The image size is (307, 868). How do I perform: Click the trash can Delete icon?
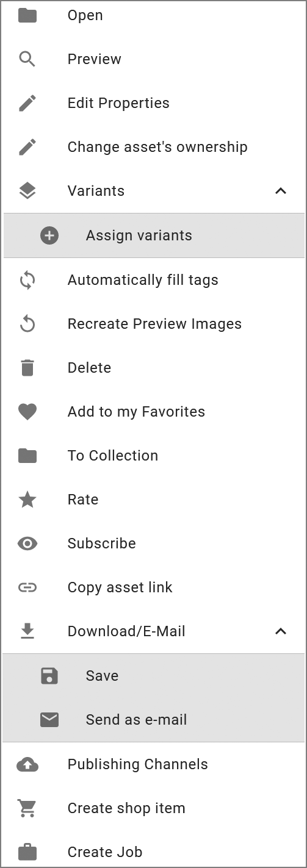click(27, 368)
